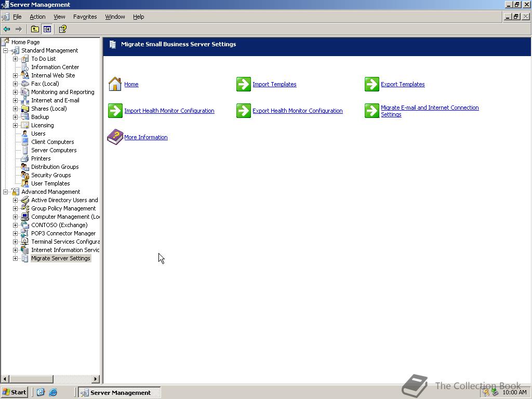Screen dimensions: 532x399
Task: Expand the Licensing node
Action: pos(15,125)
